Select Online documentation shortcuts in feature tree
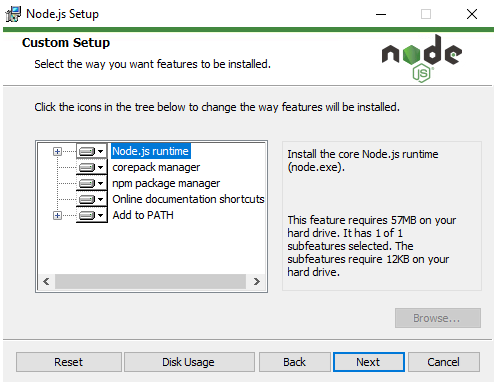 point(188,199)
